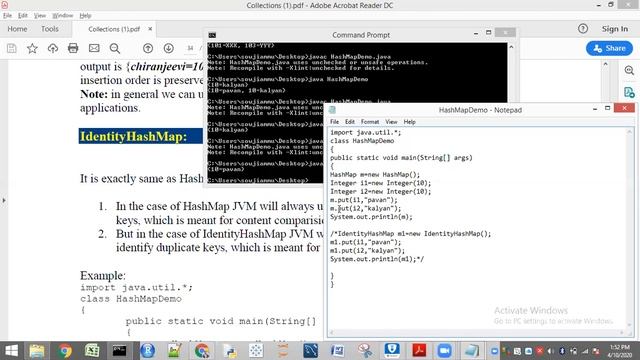This screenshot has width=640, height=360.
Task: Click the Acrobat document scroll up arrow
Action: coord(605,64)
